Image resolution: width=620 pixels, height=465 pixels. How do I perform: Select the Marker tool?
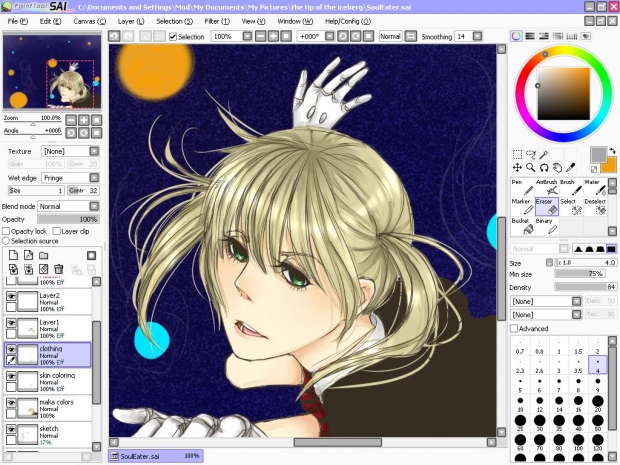[x=522, y=207]
